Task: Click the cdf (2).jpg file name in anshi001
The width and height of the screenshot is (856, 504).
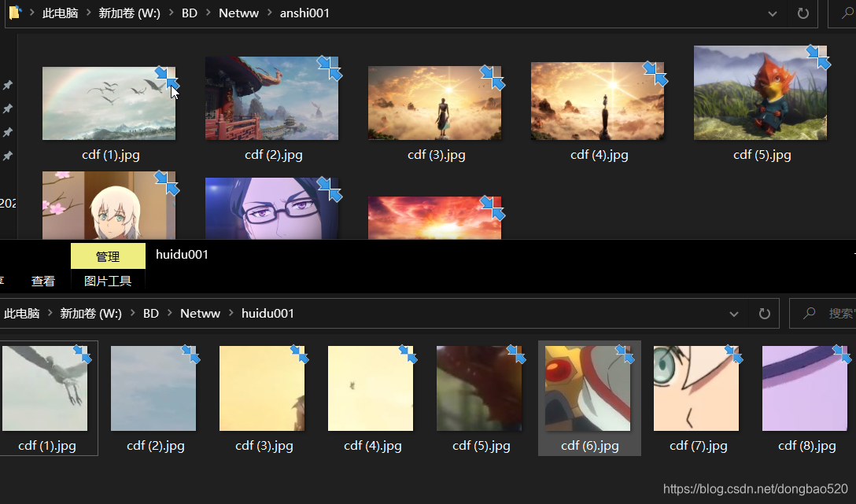Action: tap(274, 155)
